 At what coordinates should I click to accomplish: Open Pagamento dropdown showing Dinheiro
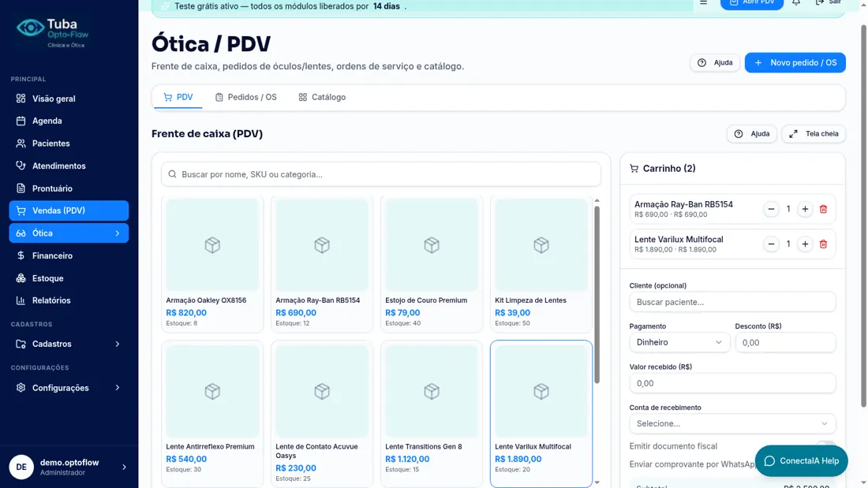(x=679, y=342)
